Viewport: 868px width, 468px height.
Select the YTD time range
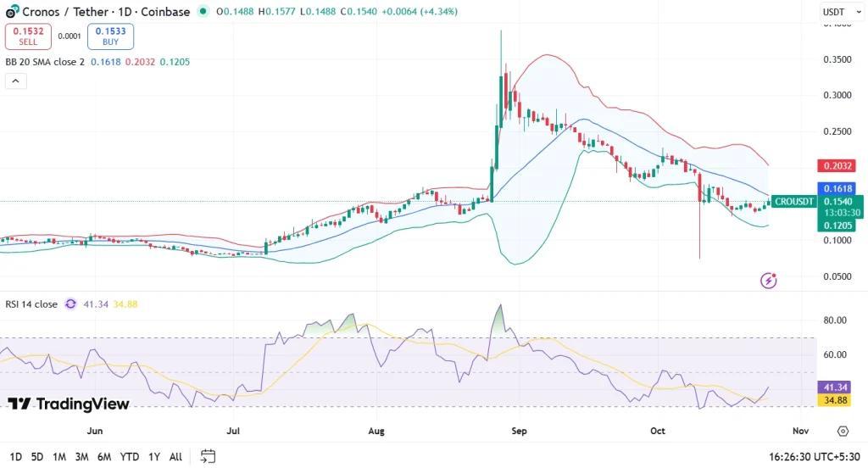(129, 456)
